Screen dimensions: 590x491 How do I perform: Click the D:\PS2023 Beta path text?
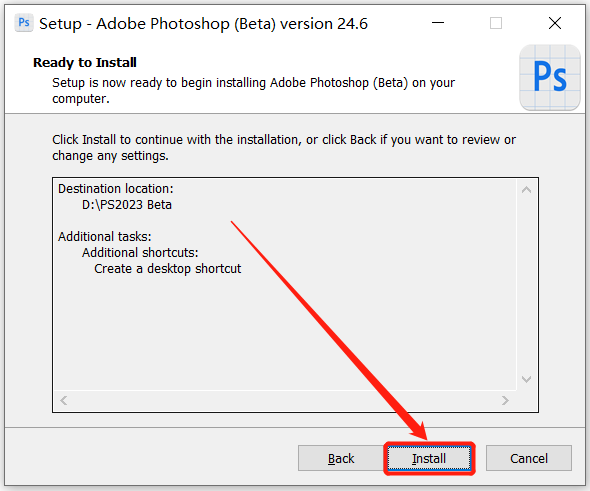127,205
